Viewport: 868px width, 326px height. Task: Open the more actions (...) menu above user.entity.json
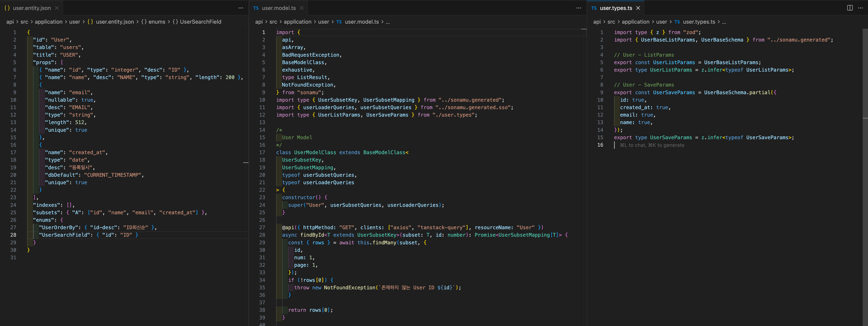point(240,8)
